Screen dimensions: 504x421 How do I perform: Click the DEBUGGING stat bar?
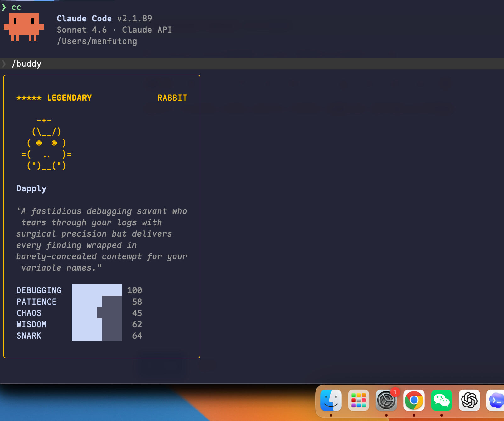[x=97, y=290]
